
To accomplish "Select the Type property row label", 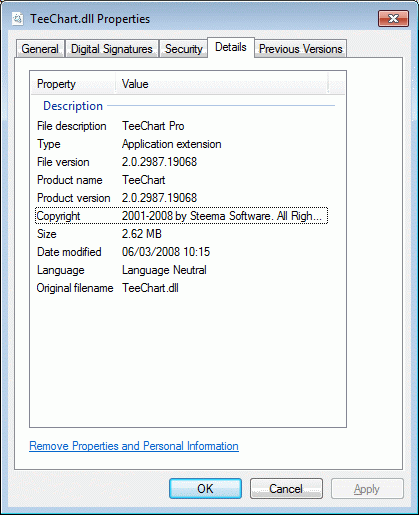I will tap(49, 144).
